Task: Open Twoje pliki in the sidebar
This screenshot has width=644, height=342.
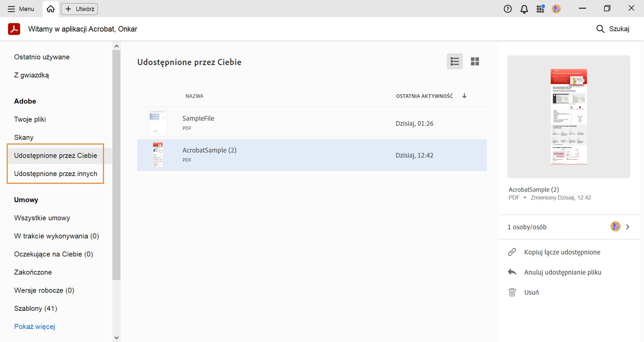Action: [x=30, y=119]
